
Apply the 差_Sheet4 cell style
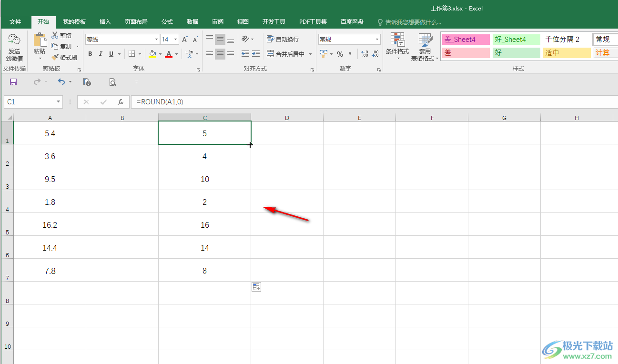point(466,40)
